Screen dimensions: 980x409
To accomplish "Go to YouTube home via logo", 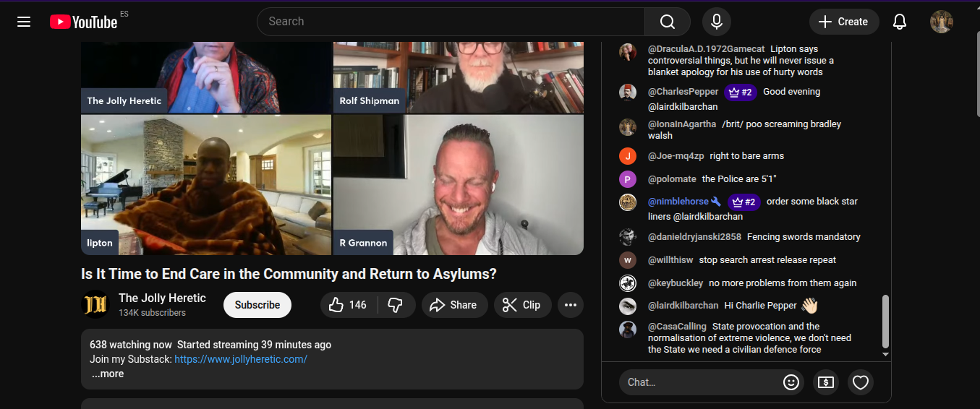I will click(84, 22).
